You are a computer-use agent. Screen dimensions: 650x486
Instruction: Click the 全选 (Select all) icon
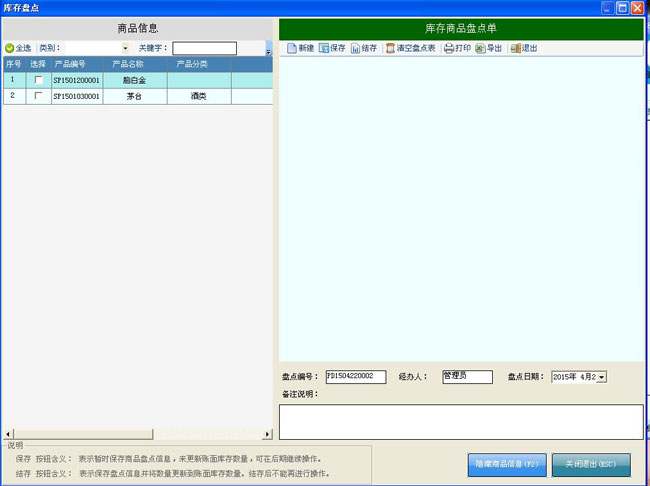click(10, 48)
